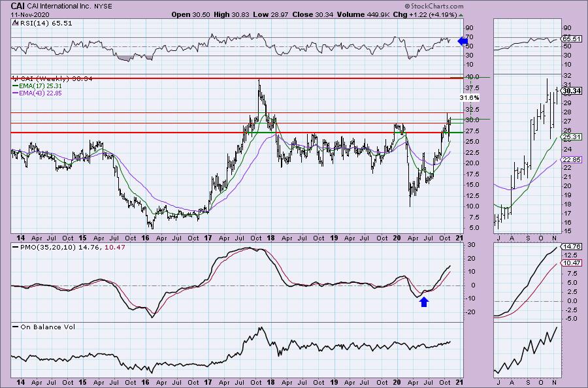588x388 pixels.
Task: Click the 14.76 PMO value tag on the right panel
Action: click(572, 247)
